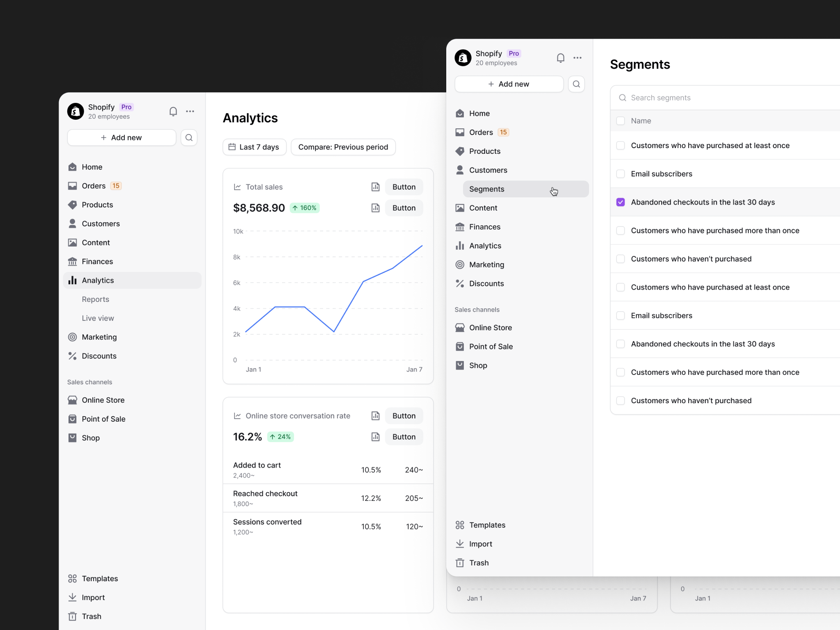Open the Last 7 days date picker
Screen dimensions: 840x630
[254, 147]
